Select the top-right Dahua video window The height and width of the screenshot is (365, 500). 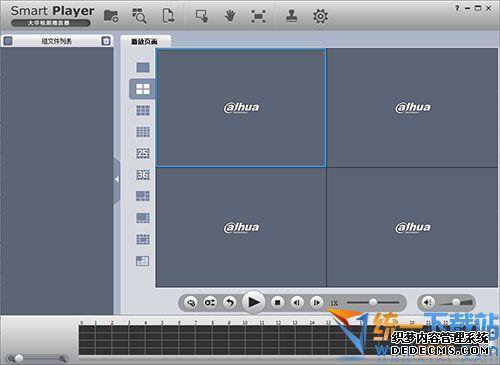click(x=412, y=108)
